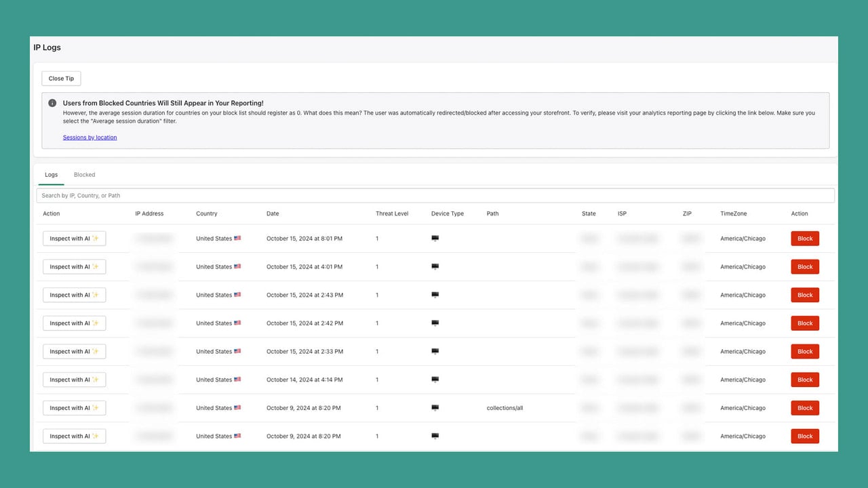Viewport: 868px width, 488px height.
Task: Click the US flag icon on October 15 4:01 PM row
Action: point(237,267)
